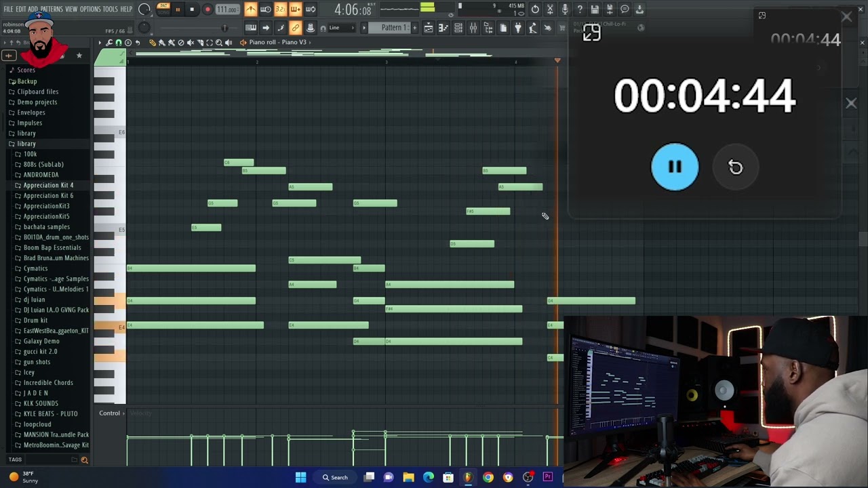Toggle wait for input before recording

[x=266, y=9]
